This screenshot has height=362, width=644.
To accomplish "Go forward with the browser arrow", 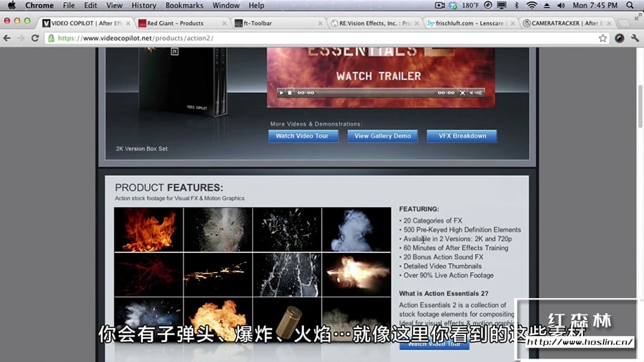I will pos(21,38).
